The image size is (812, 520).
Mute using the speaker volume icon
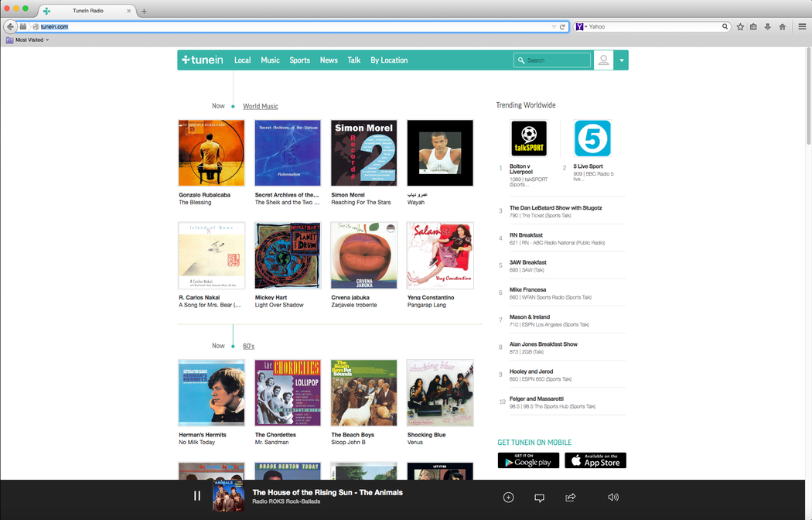coord(612,498)
